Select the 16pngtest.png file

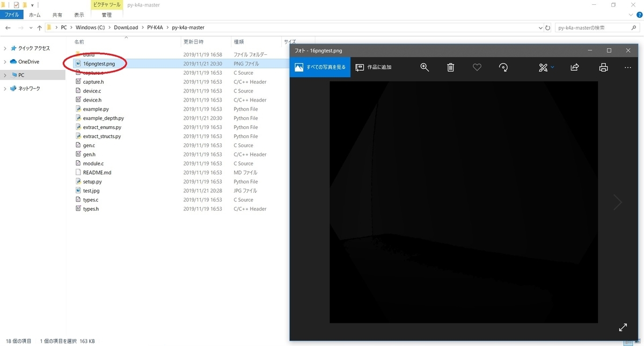pos(99,63)
